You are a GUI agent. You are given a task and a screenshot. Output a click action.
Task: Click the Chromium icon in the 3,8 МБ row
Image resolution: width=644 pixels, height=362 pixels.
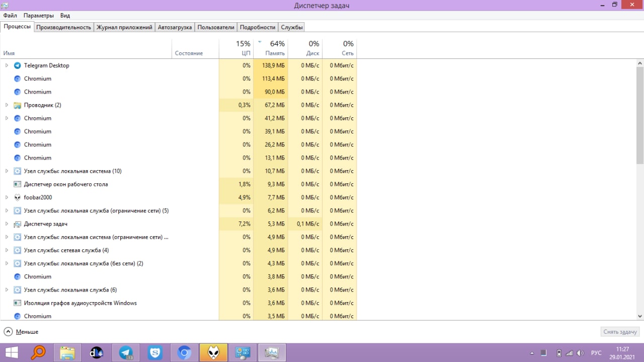[18, 276]
